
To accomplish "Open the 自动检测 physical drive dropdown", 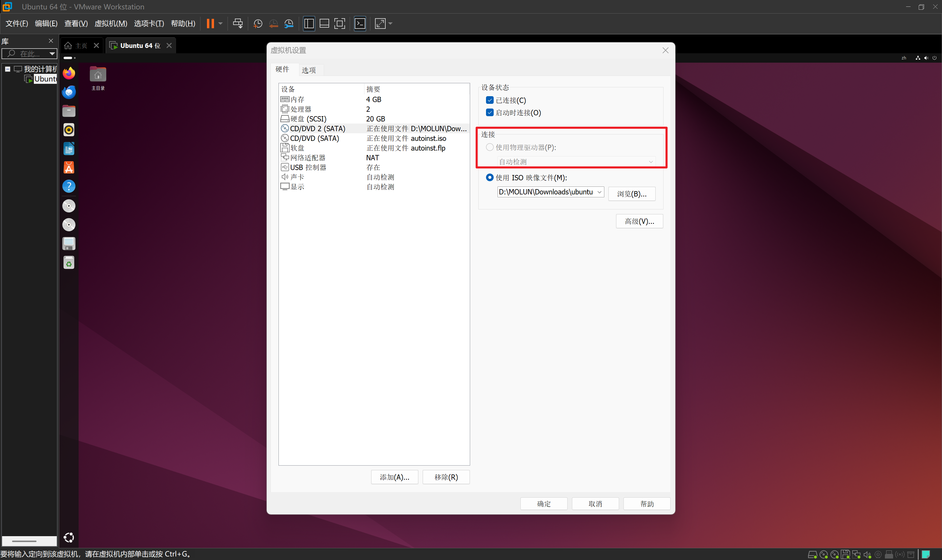I will (576, 161).
